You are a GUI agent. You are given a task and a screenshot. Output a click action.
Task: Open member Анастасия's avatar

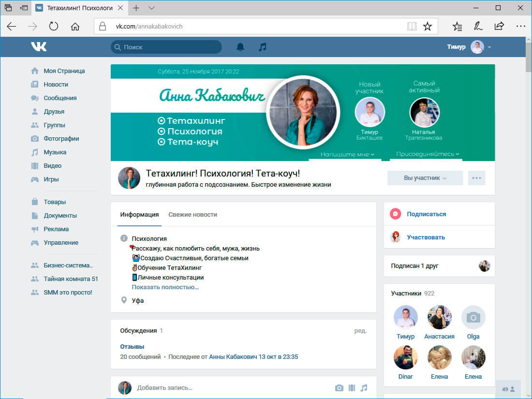[439, 317]
